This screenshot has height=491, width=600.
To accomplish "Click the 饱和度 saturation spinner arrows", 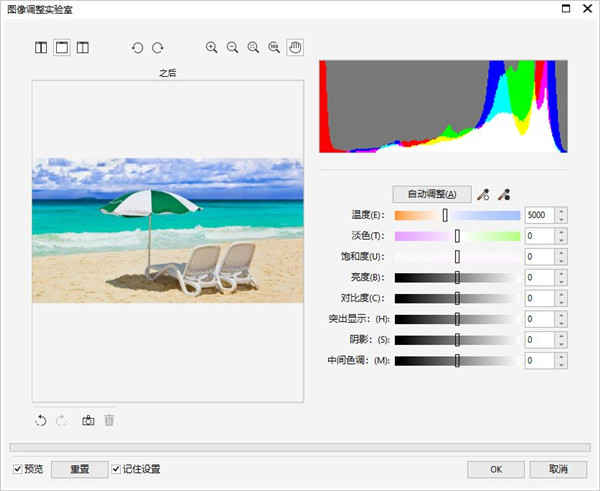I will click(561, 257).
